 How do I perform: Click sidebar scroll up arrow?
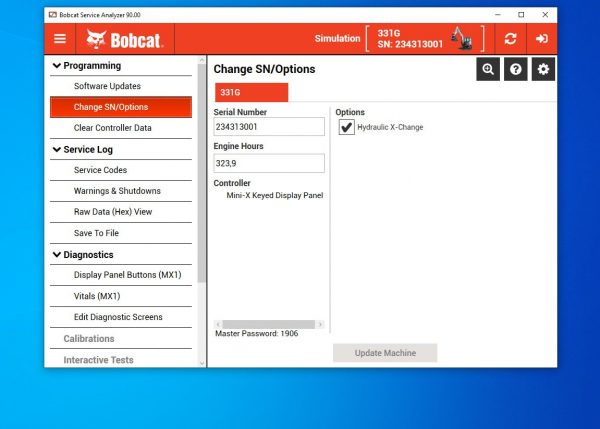point(202,60)
